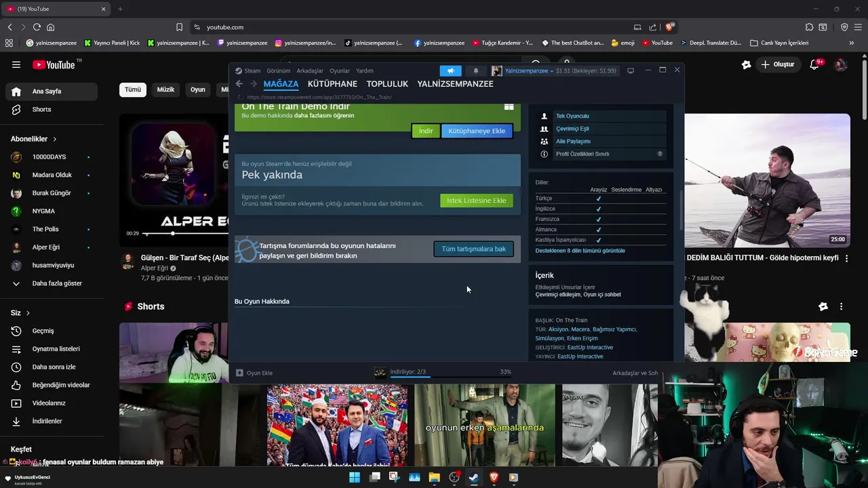Click the Oluştur create button on YouTube
The height and width of the screenshot is (488, 868).
778,64
